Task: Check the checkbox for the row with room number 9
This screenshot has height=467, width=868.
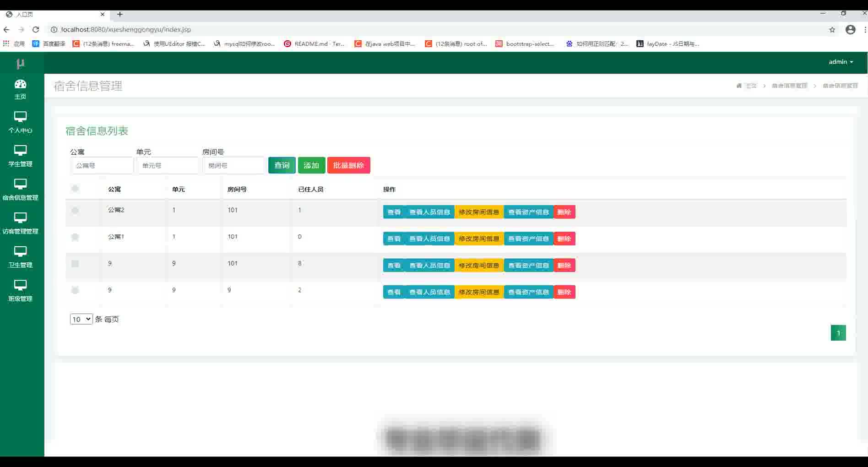Action: (75, 290)
